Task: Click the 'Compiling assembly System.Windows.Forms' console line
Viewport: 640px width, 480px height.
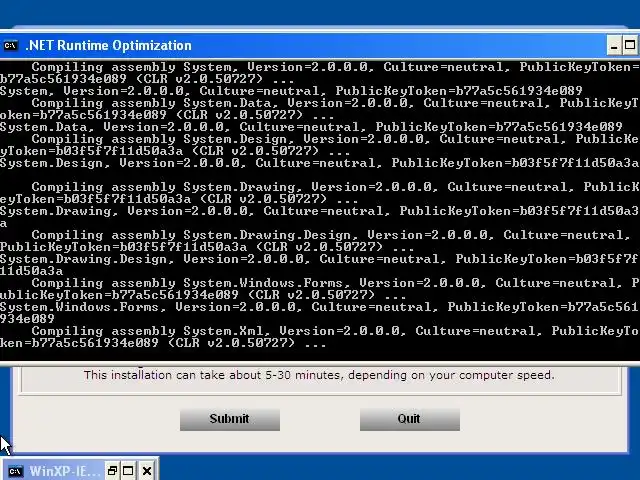Action: coord(335,283)
